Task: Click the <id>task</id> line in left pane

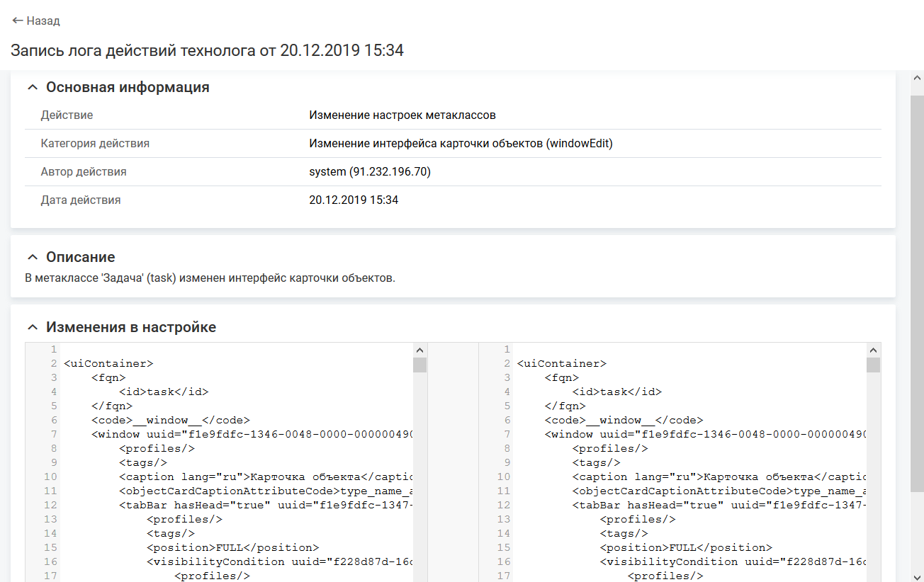Action: 164,392
